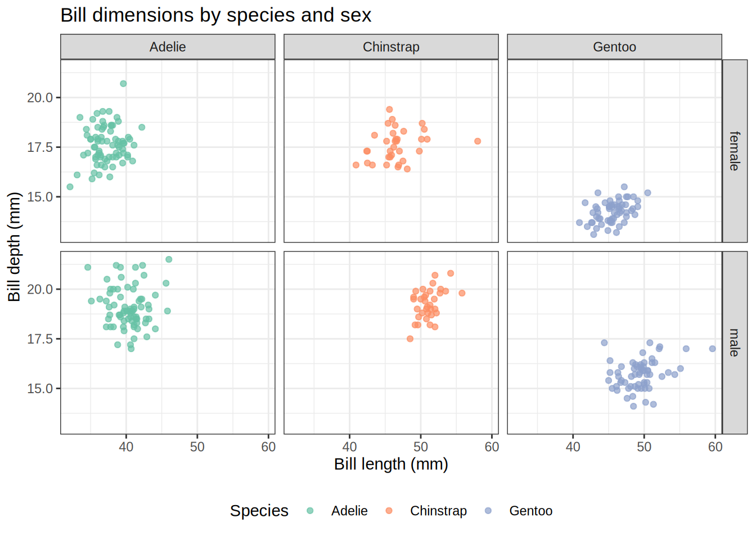Click the rightmost outlier in Chinstrap female panel
The image size is (756, 540).
pyautogui.click(x=478, y=141)
